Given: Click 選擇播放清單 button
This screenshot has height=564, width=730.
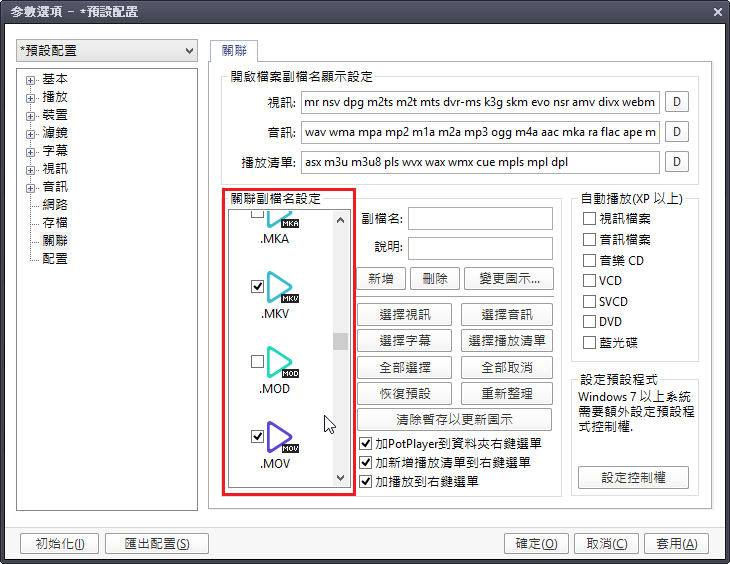Looking at the screenshot, I should click(507, 340).
